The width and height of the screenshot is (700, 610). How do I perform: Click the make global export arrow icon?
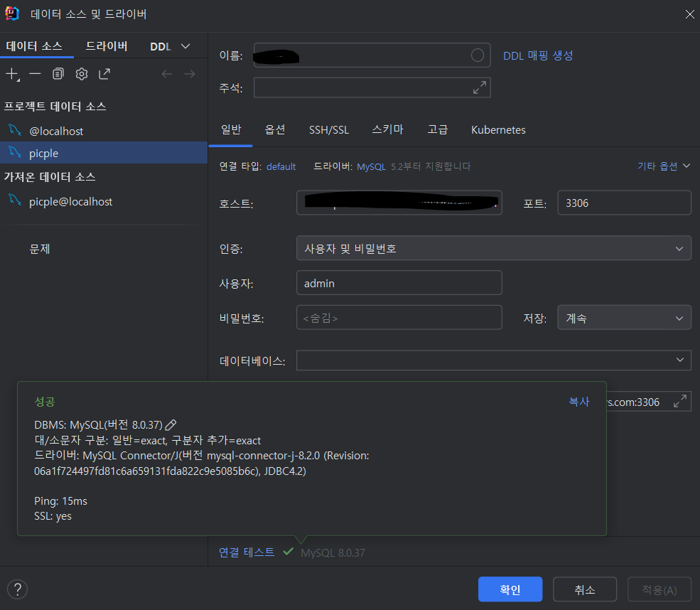(104, 74)
